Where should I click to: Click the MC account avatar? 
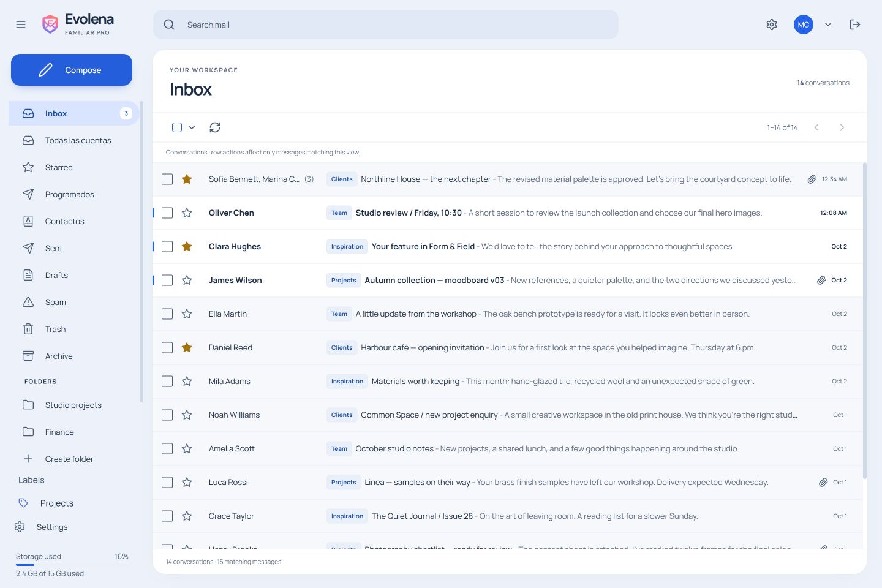(x=804, y=24)
